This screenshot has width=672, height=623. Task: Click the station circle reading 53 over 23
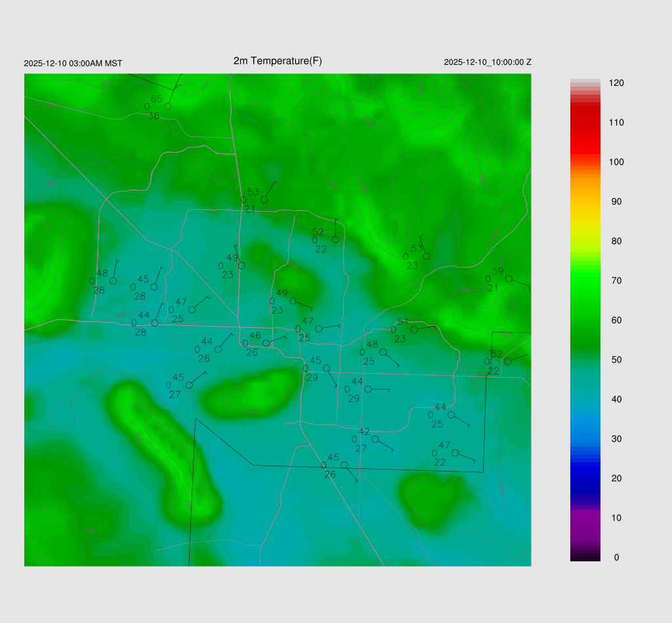(x=426, y=256)
